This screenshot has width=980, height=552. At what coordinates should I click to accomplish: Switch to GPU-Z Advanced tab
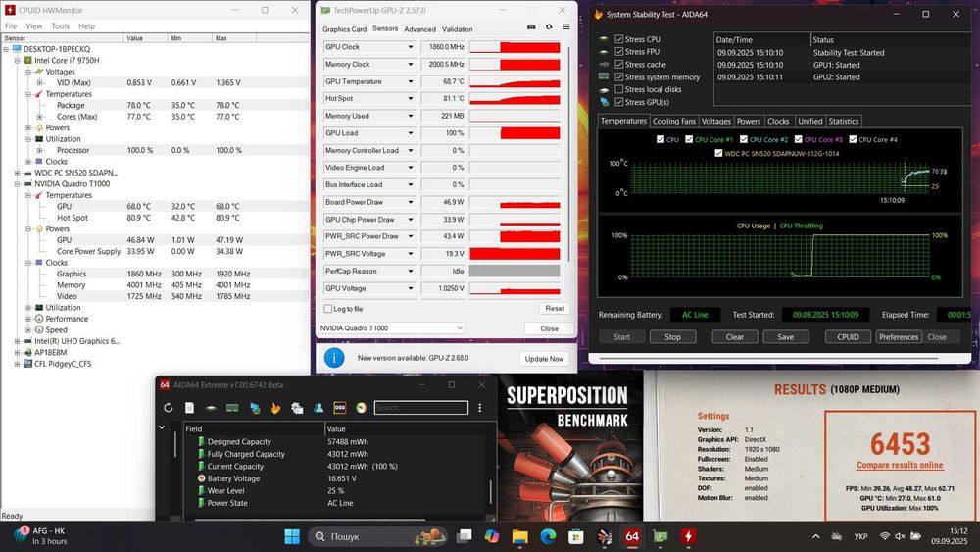[419, 29]
